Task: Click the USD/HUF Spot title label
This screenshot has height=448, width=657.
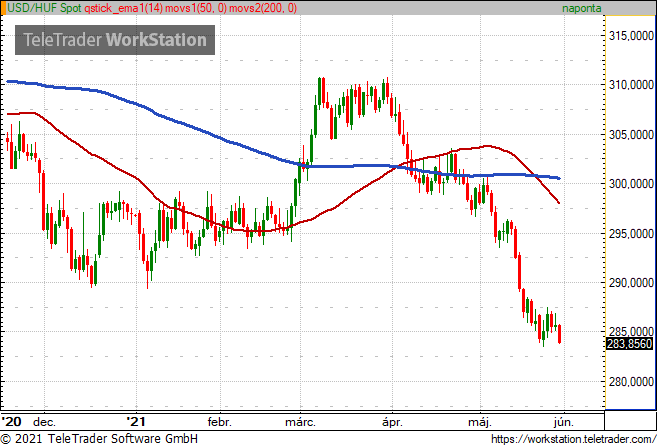Action: (44, 8)
